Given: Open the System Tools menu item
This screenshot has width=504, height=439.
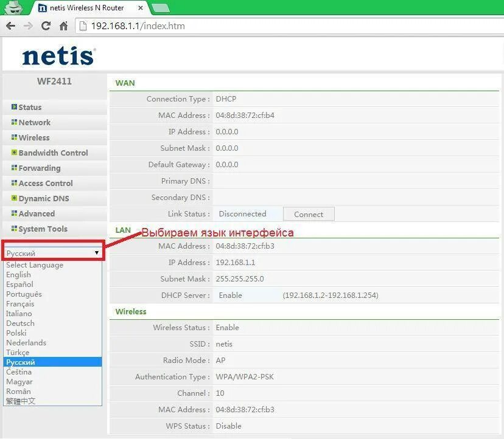Looking at the screenshot, I should 43,229.
